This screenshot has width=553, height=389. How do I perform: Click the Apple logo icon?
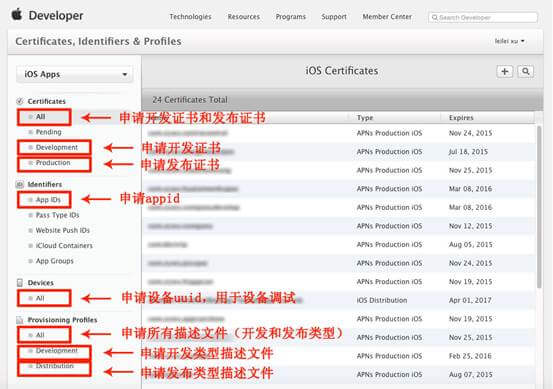[17, 15]
